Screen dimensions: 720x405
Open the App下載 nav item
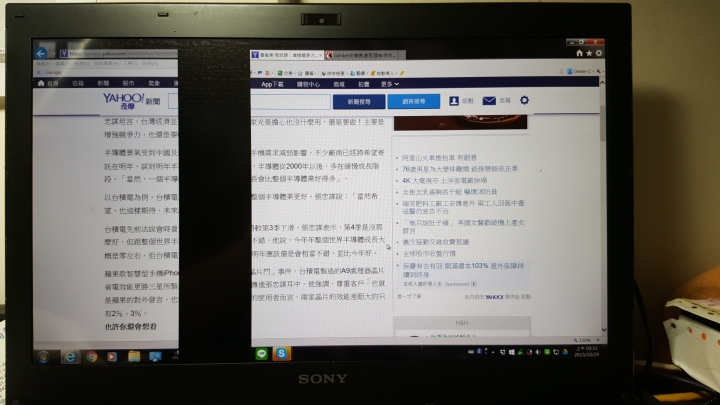(x=272, y=84)
